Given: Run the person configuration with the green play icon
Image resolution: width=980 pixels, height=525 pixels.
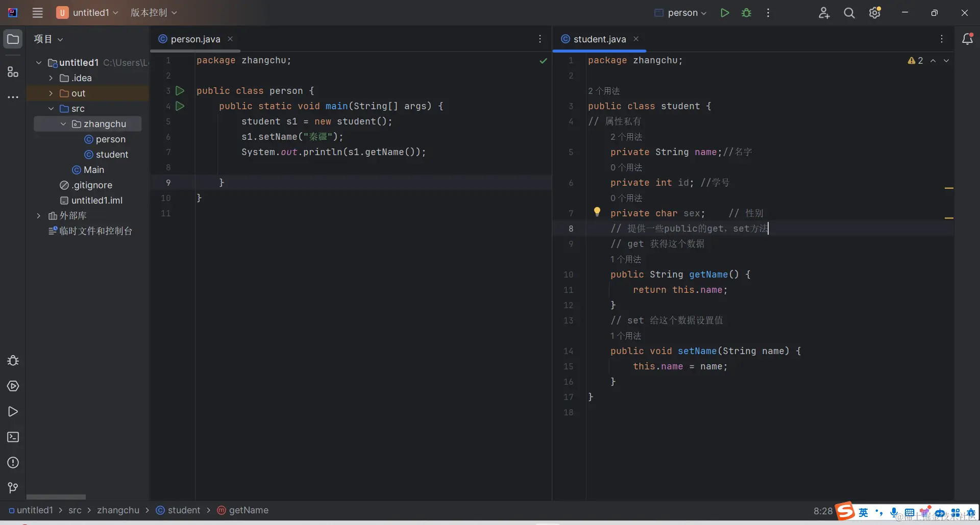Looking at the screenshot, I should [x=724, y=13].
